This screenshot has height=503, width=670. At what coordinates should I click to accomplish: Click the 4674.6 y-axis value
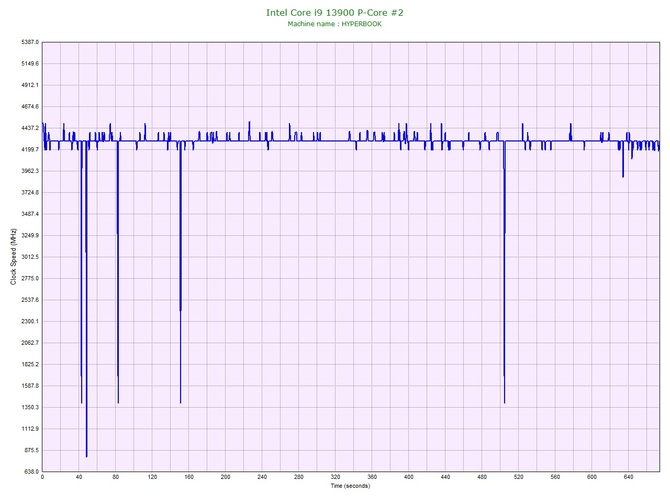30,106
